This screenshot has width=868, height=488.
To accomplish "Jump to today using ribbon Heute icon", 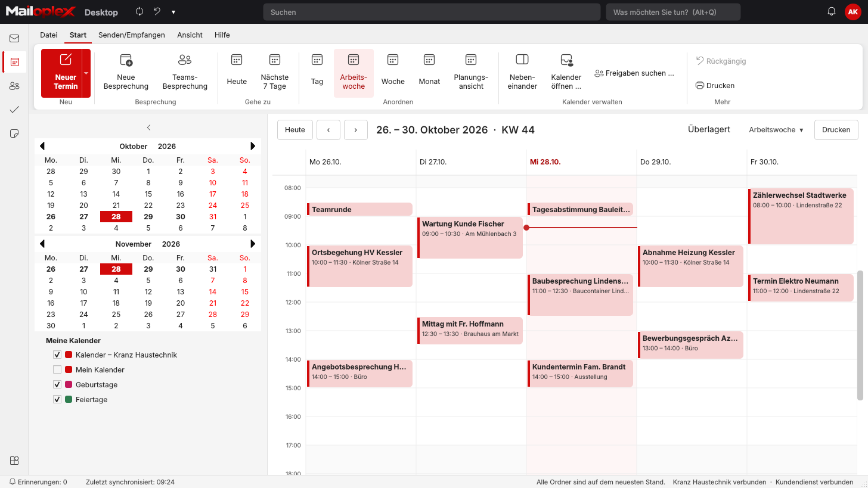I will coord(237,73).
